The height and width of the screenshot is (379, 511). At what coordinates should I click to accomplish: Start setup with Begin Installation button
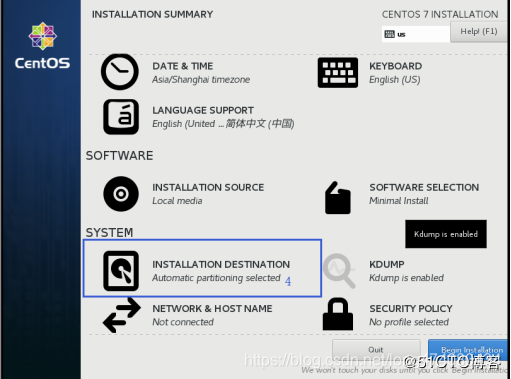[468, 350]
